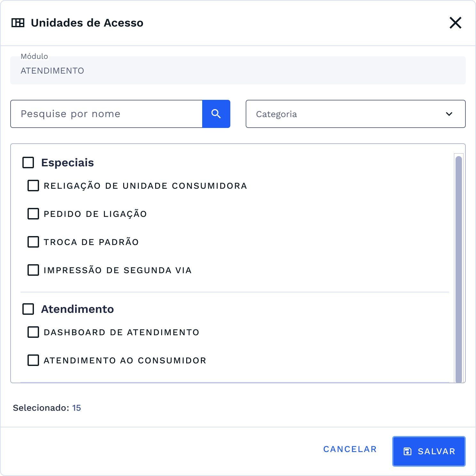Click the chevron on the Categoria selector
Screen dimensions: 476x476
click(x=449, y=114)
